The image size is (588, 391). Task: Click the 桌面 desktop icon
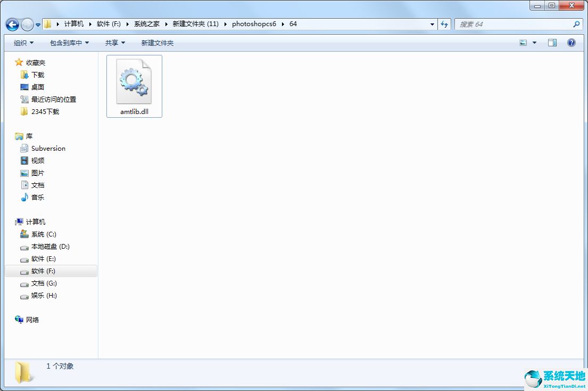click(24, 87)
